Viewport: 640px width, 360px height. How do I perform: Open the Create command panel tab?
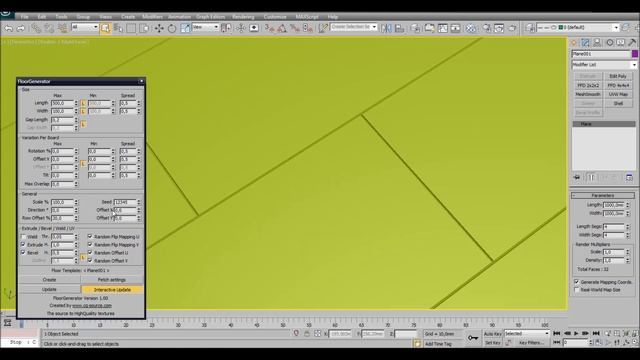574,42
